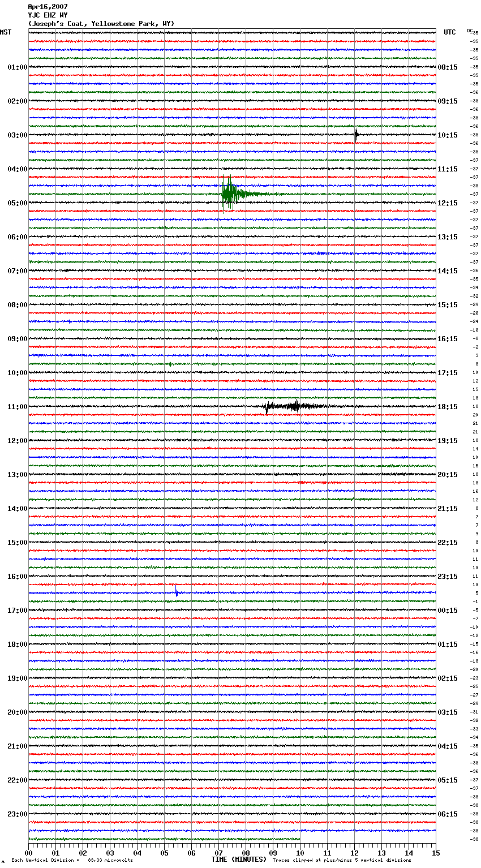481x868 pixels.
Task: Click the '02:00' MST time label
Action: pyautogui.click(x=18, y=101)
